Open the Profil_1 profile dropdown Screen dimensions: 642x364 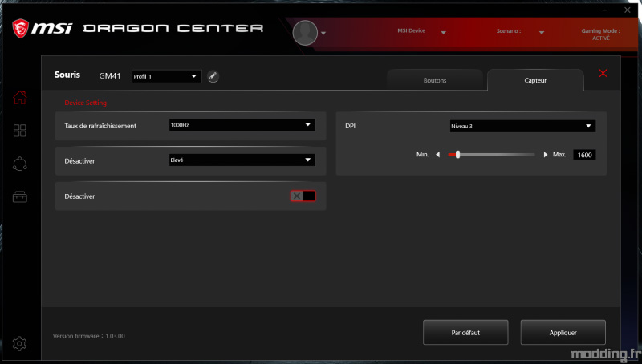(x=167, y=76)
